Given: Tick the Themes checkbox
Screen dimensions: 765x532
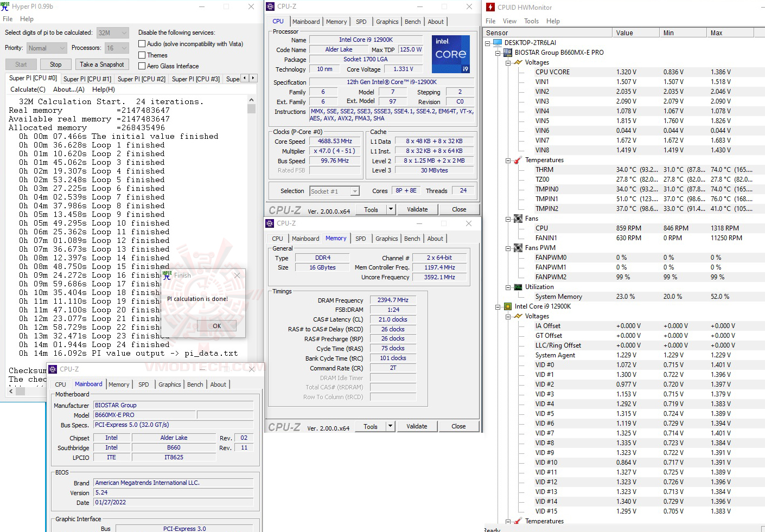Looking at the screenshot, I should point(142,55).
